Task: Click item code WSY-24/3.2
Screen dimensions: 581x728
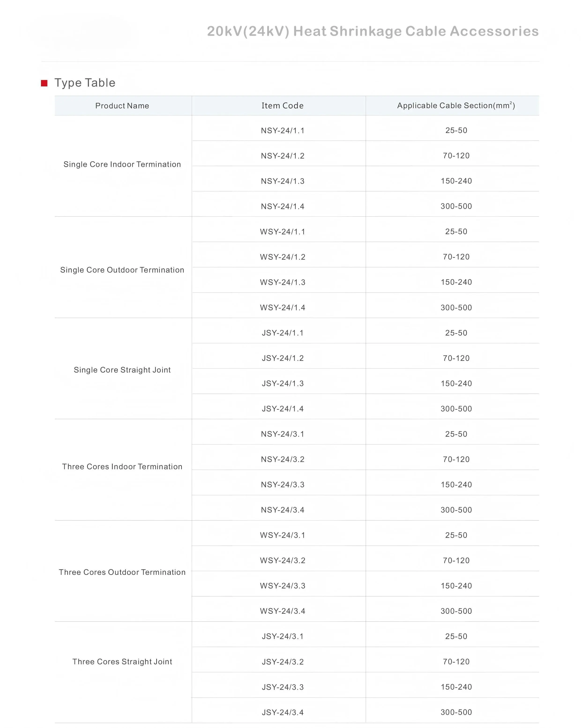Action: pos(282,561)
